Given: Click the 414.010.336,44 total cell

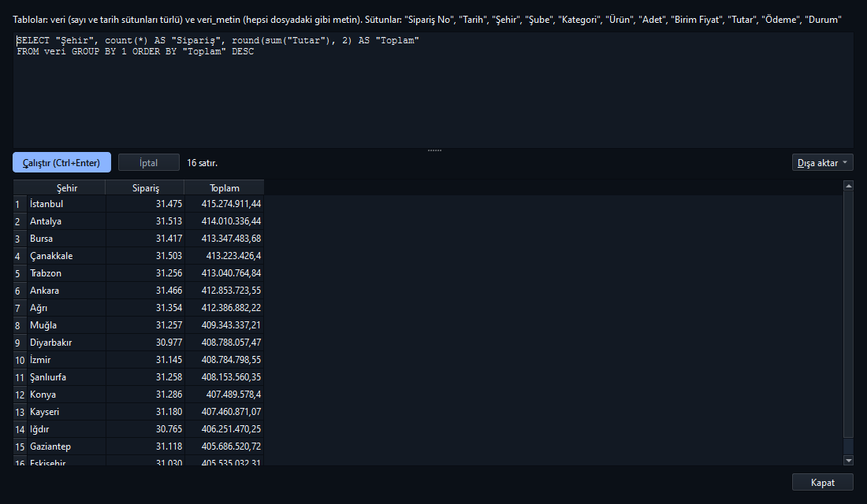Looking at the screenshot, I should point(224,221).
